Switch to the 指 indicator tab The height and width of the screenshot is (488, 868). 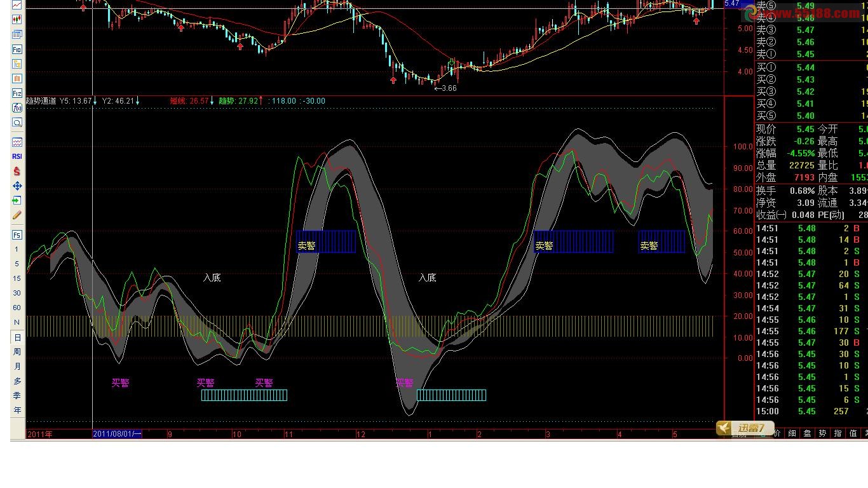837,433
